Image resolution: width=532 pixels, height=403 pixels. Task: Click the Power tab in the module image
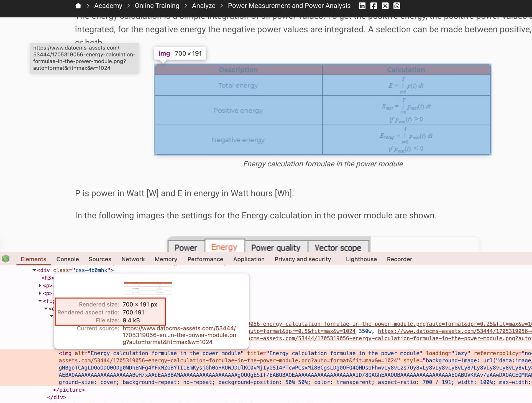[x=186, y=247]
